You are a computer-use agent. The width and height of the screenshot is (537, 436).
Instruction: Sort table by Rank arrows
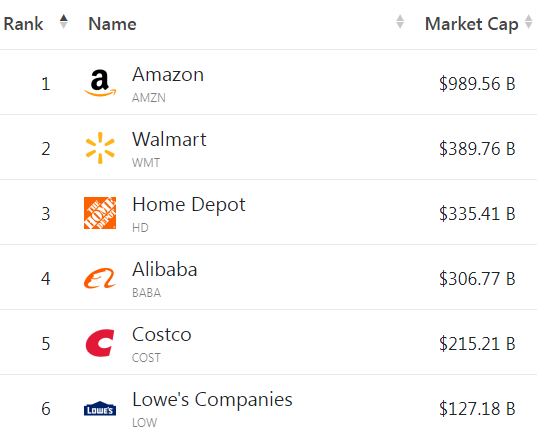coord(64,22)
